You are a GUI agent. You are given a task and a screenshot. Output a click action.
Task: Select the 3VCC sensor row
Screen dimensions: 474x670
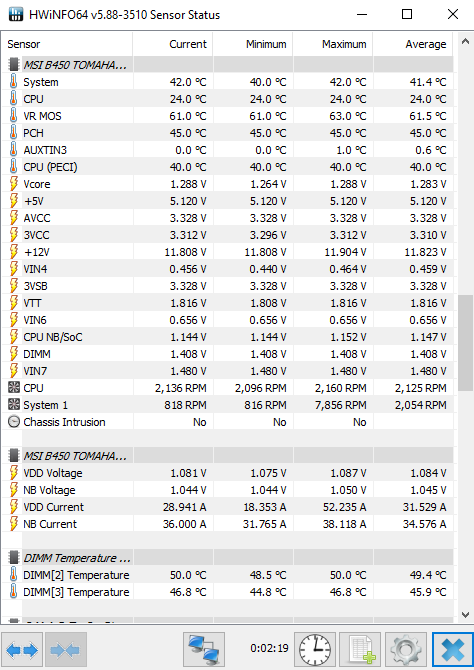click(x=227, y=235)
